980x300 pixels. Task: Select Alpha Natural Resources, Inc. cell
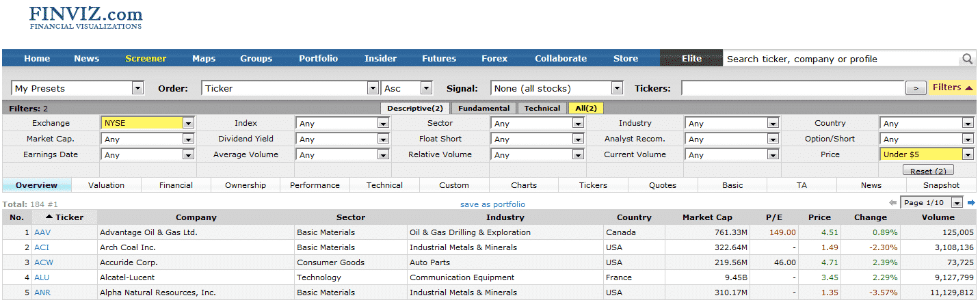196,292
